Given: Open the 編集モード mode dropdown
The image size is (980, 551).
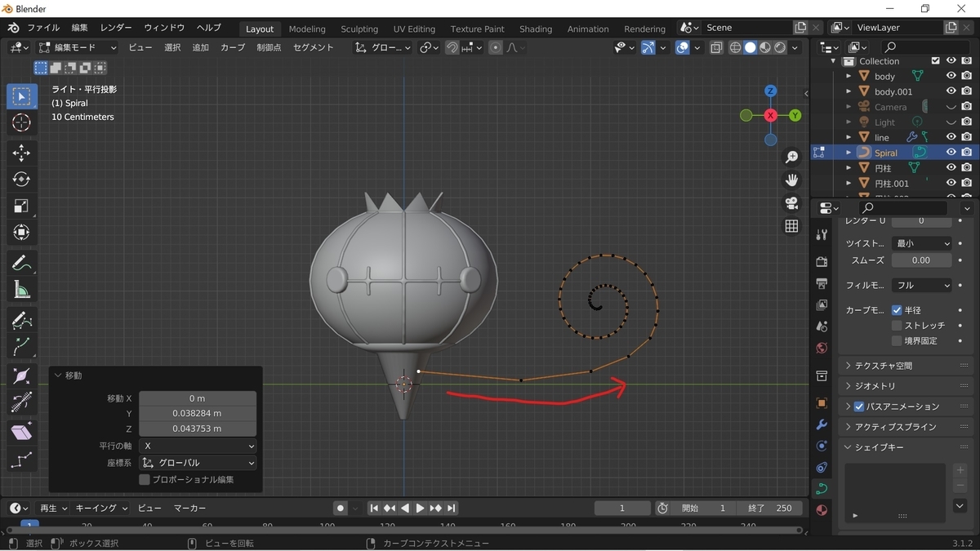Looking at the screenshot, I should pyautogui.click(x=78, y=48).
